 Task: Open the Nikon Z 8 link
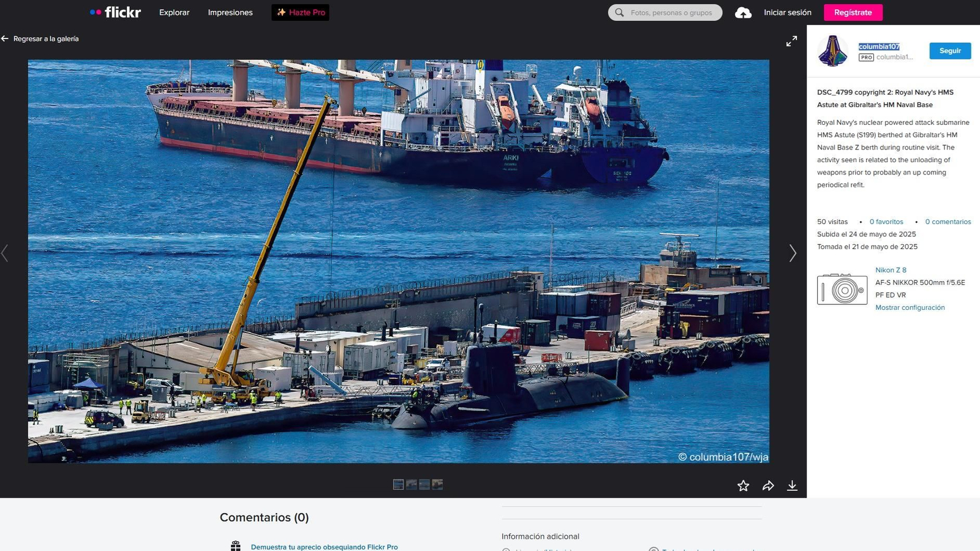click(891, 269)
